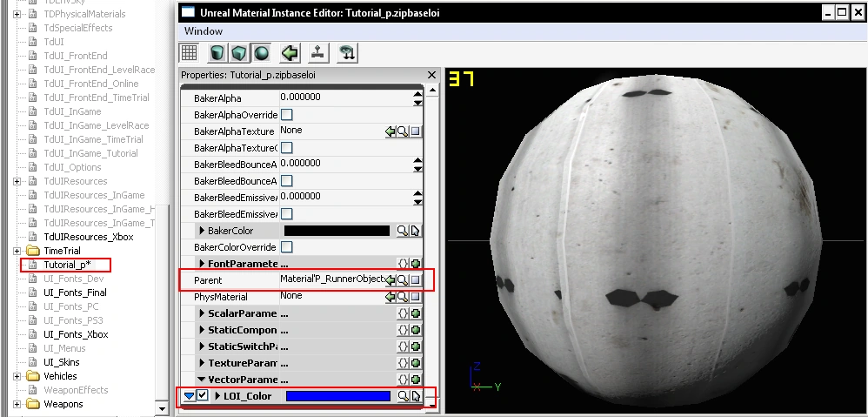The height and width of the screenshot is (417, 868).
Task: Toggle the grid display toolbar icon
Action: point(189,53)
